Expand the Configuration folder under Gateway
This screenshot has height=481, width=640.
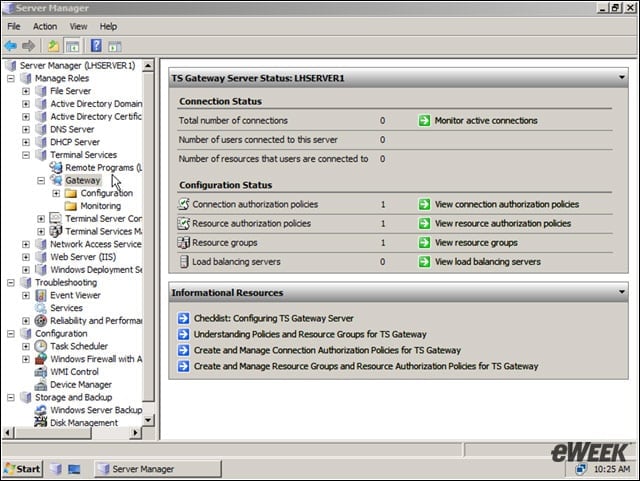coord(56,193)
